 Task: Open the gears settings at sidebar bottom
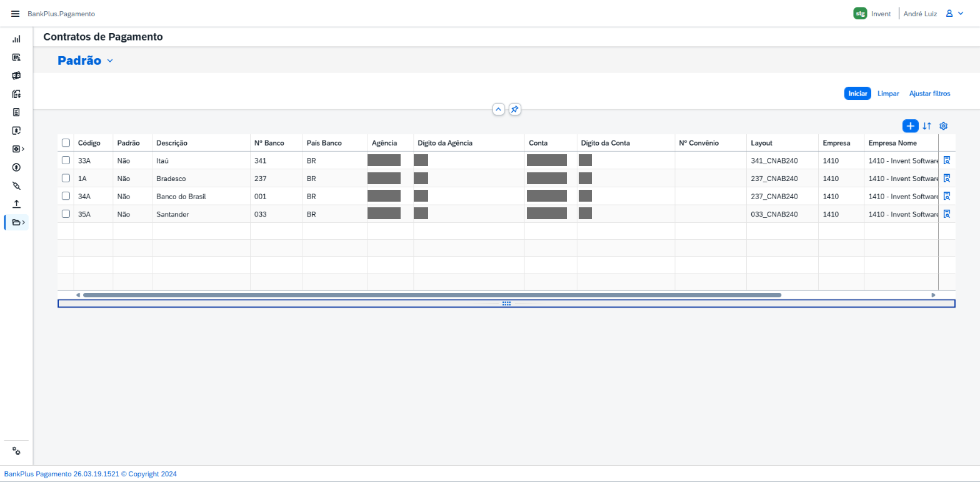[x=16, y=451]
